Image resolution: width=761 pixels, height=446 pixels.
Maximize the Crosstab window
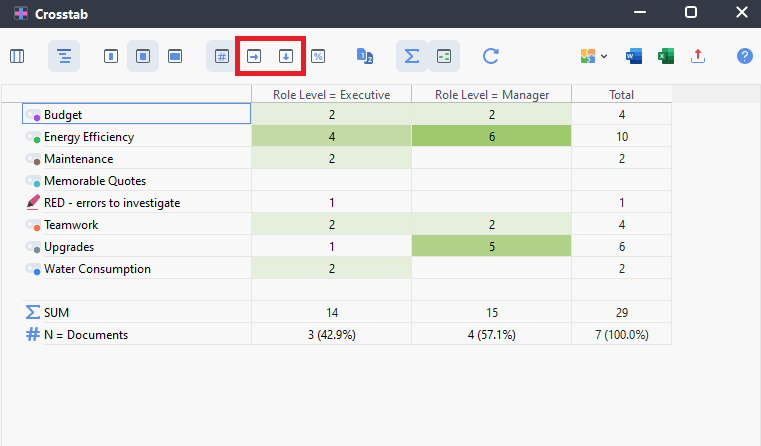691,13
